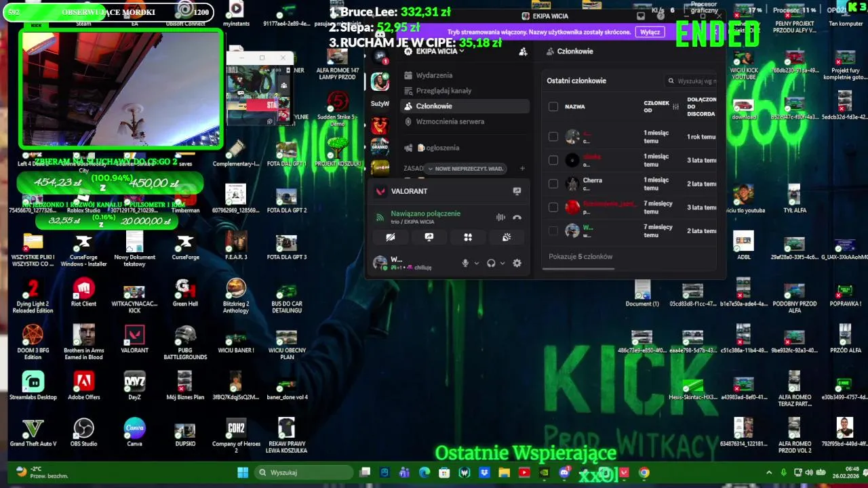The height and width of the screenshot is (488, 868).
Task: Select the Document (1) desktop file
Action: point(642,293)
